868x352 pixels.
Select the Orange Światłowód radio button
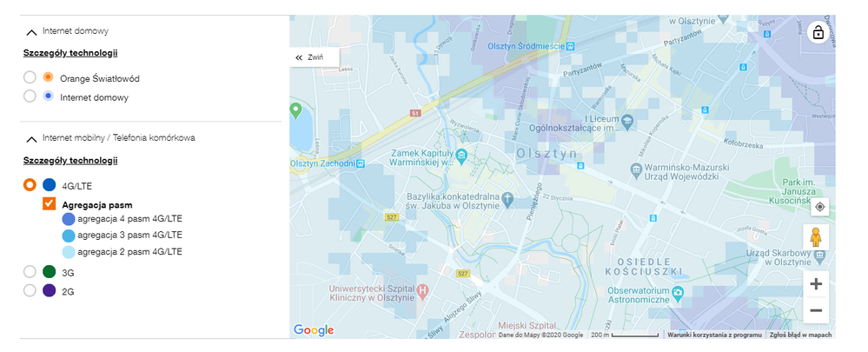pyautogui.click(x=30, y=78)
